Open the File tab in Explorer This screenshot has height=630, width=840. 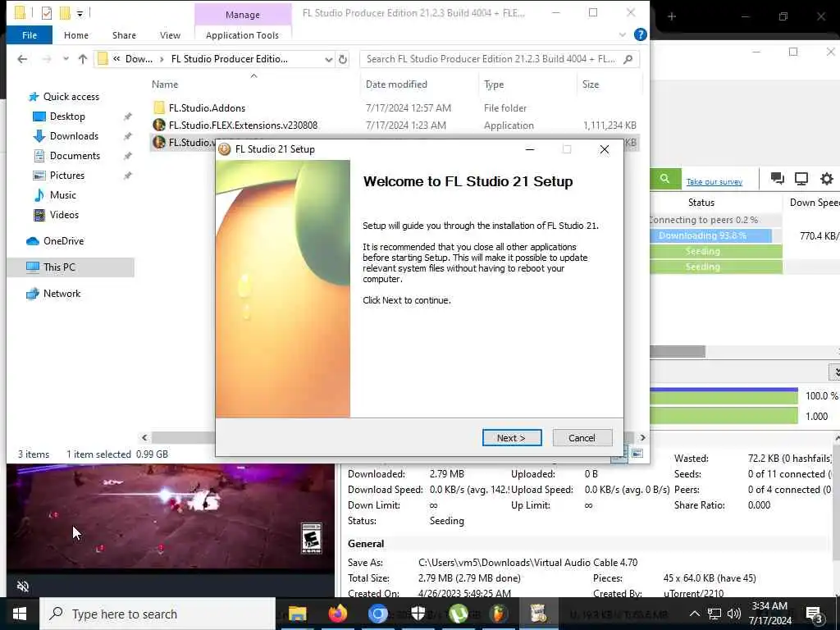coord(30,34)
